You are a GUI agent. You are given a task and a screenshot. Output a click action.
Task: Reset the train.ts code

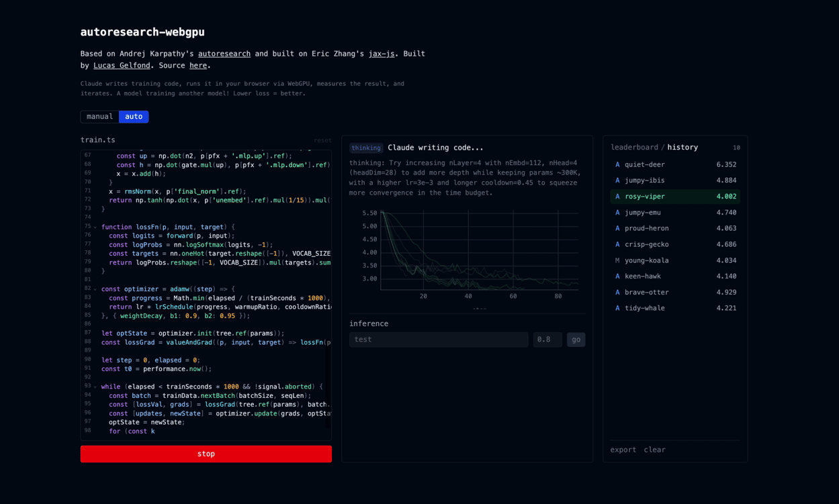[x=322, y=140]
